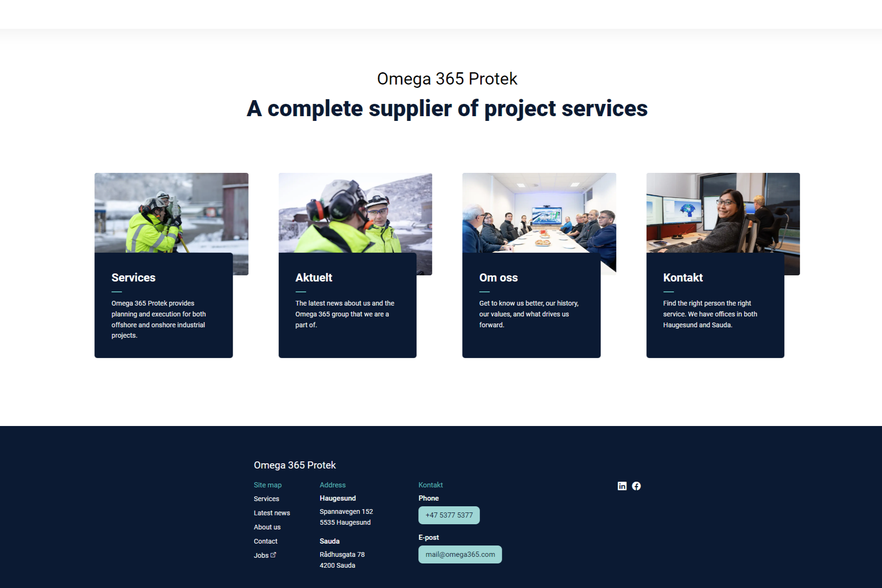Open Contact footer site map link

[265, 541]
